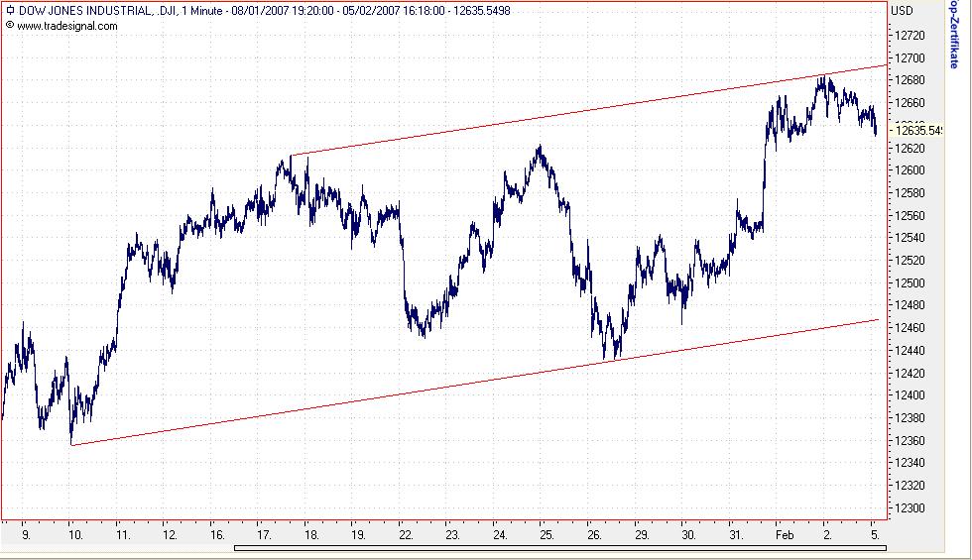This screenshot has width=972, height=560.
Task: Select the upper red channel trendline
Action: click(x=589, y=110)
